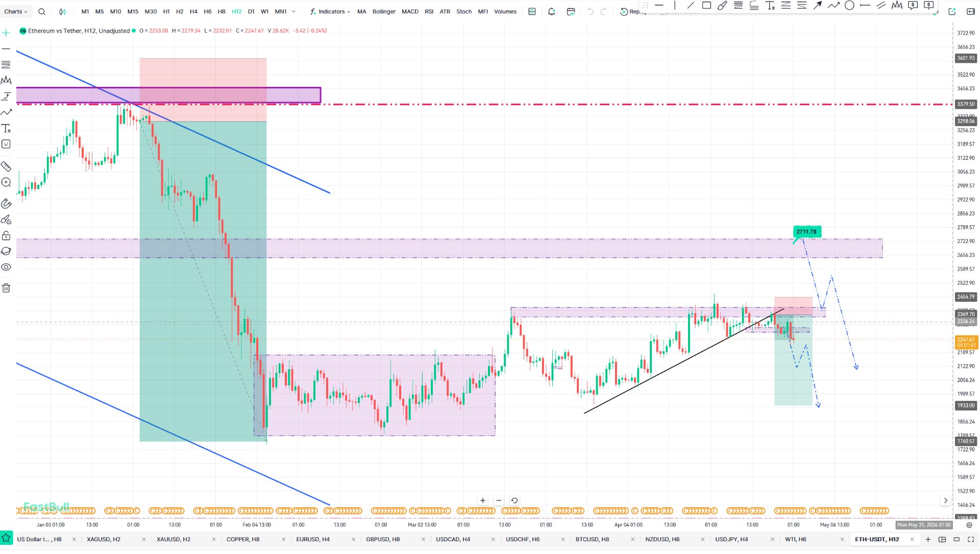The height and width of the screenshot is (554, 980).
Task: Open the symbol search magnifier
Action: 42,11
